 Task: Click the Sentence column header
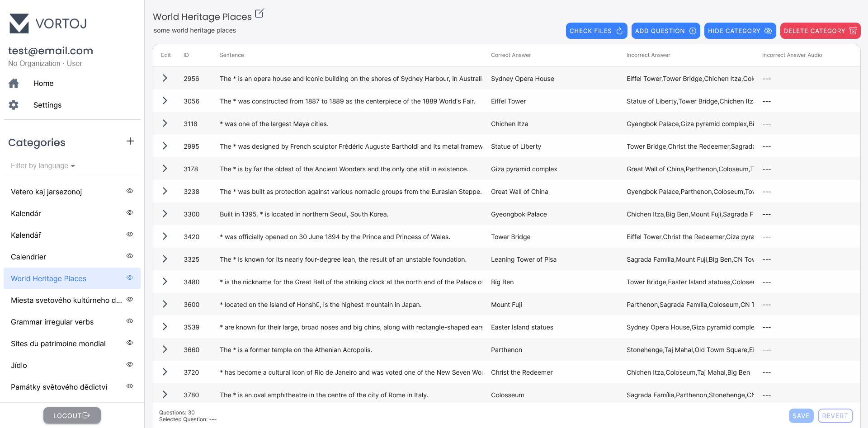(x=231, y=55)
